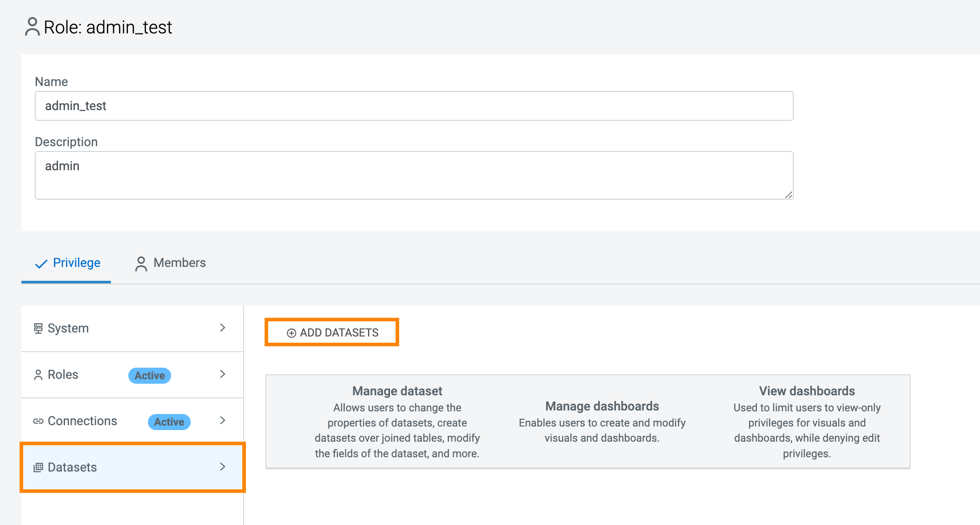980x525 pixels.
Task: Click the System server icon
Action: [x=38, y=328]
